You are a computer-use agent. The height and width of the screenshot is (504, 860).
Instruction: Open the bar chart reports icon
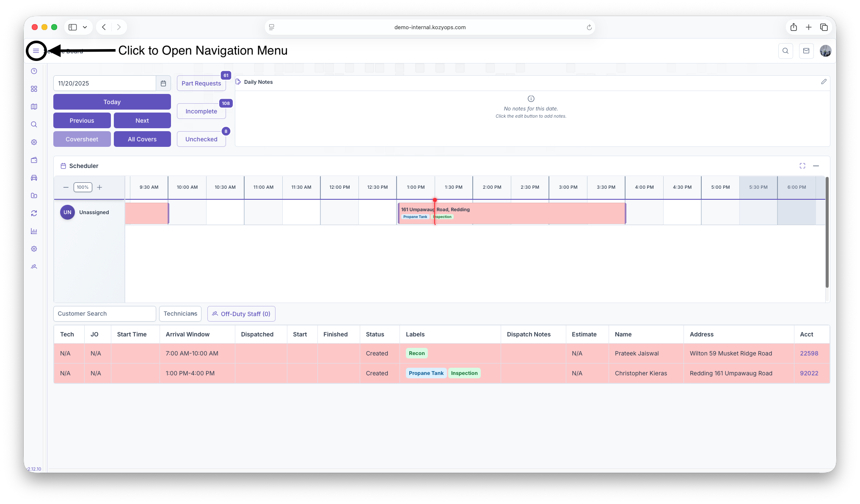coord(34,231)
